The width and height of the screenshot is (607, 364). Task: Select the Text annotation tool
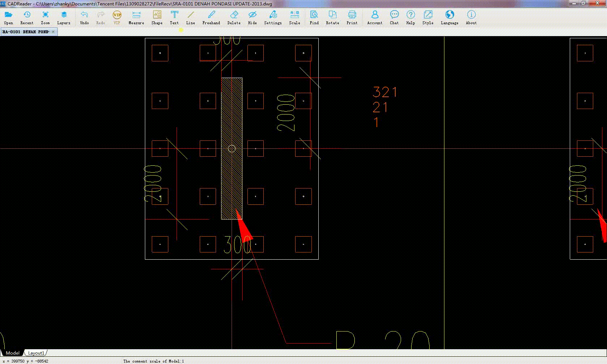click(x=174, y=17)
